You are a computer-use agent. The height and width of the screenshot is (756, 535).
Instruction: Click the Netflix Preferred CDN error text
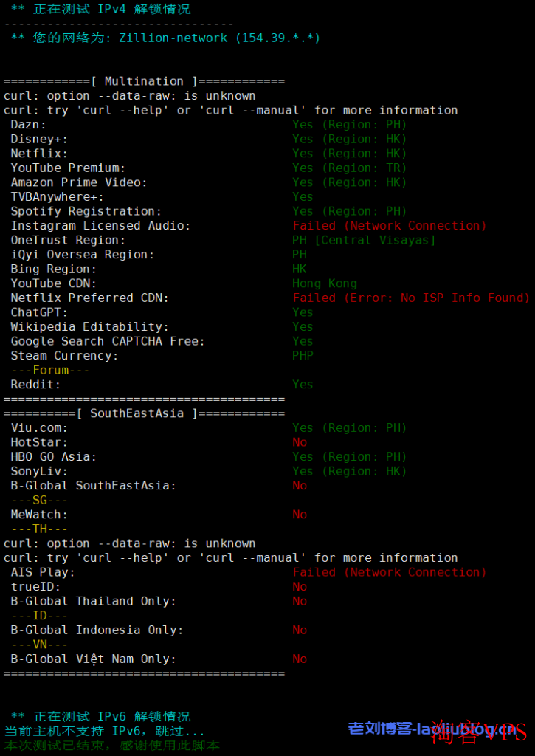(411, 298)
